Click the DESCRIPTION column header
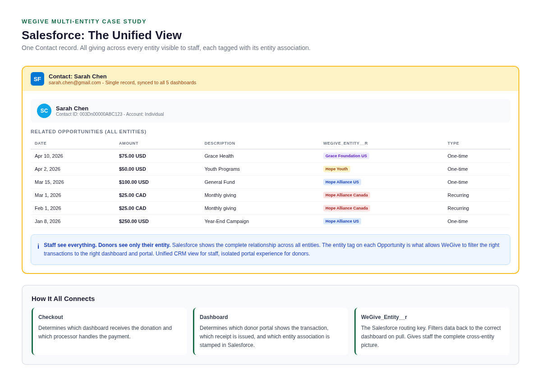Image resolution: width=541 pixels, height=392 pixels. point(220,143)
